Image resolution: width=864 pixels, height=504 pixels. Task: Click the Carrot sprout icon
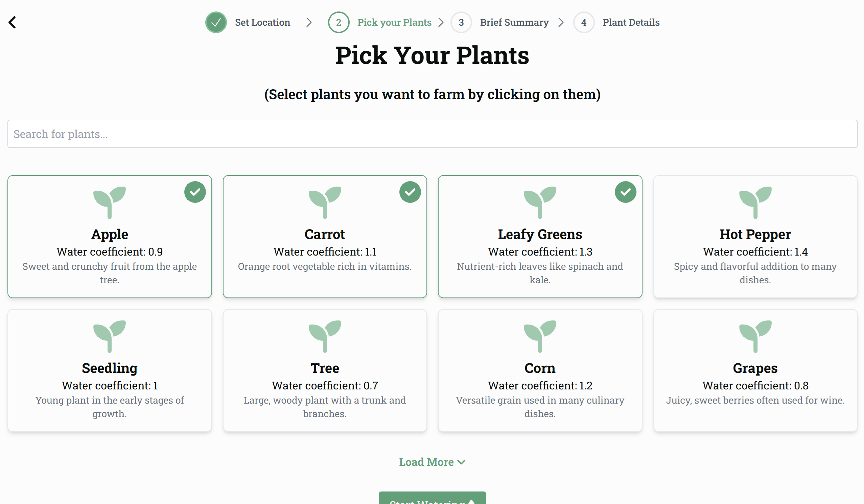325,202
